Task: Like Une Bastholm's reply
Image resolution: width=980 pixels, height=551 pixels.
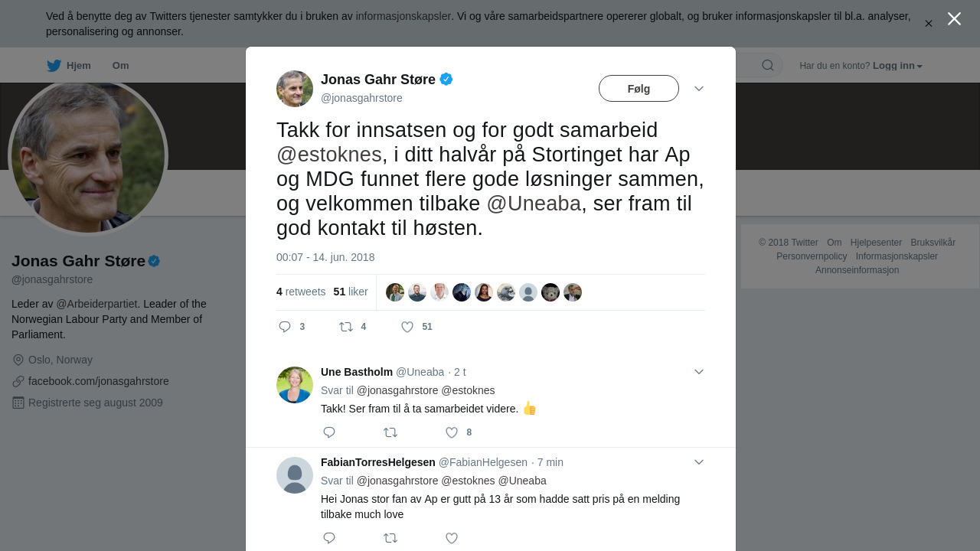Action: [x=452, y=432]
